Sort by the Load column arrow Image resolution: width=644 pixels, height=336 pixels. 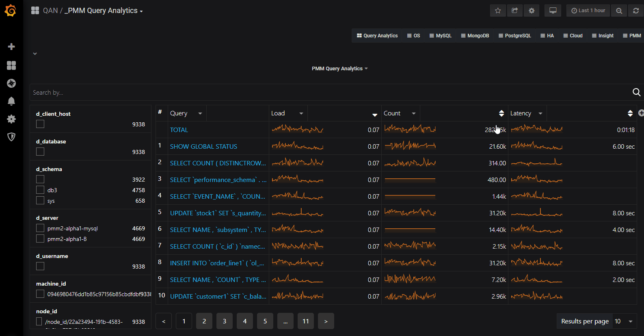pos(375,115)
